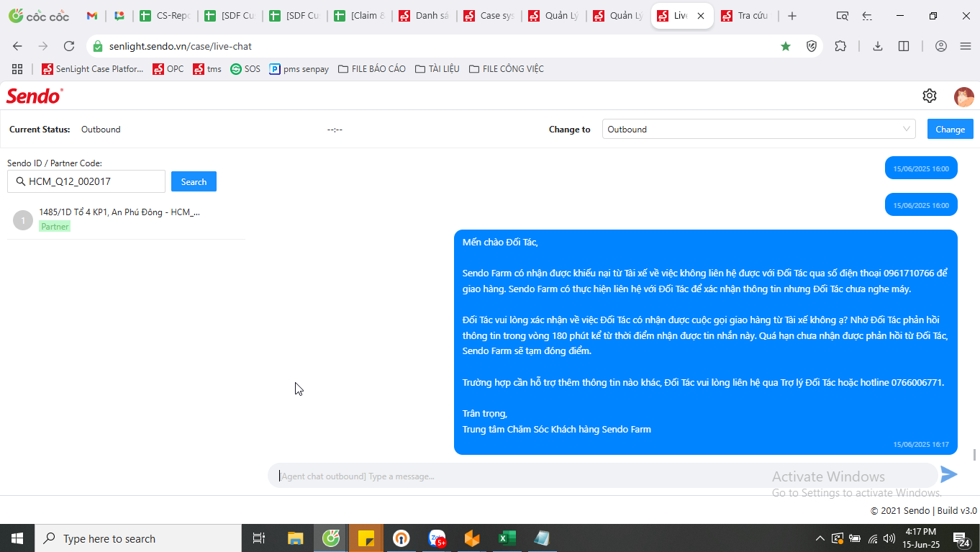The image size is (980, 552).
Task: Open the downloads icon in browser toolbar
Action: coord(878,46)
